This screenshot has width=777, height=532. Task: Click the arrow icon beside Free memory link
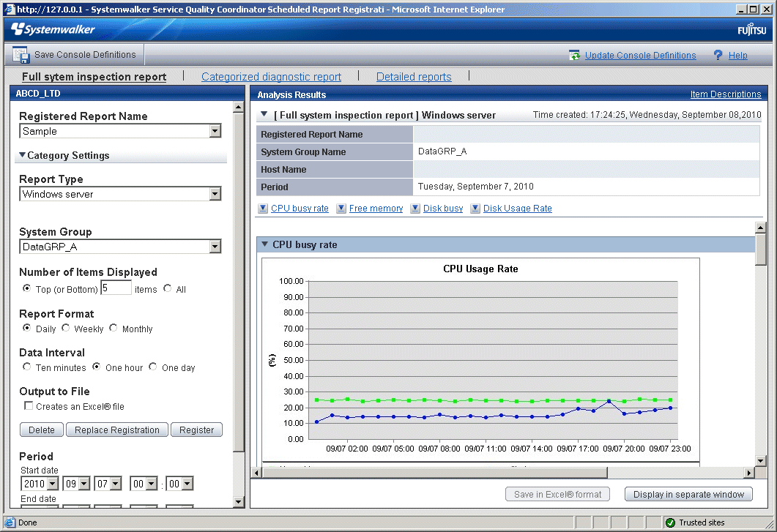click(x=341, y=209)
